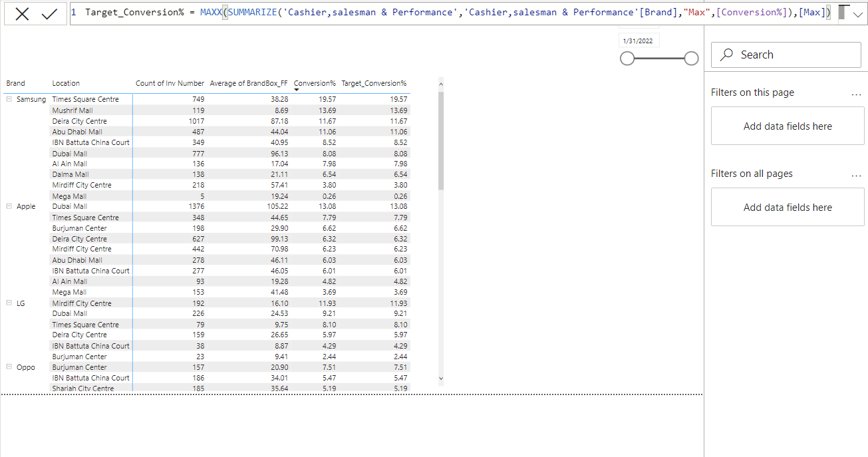Click the magnifier icon in the Search box
The image size is (868, 457).
tap(728, 55)
